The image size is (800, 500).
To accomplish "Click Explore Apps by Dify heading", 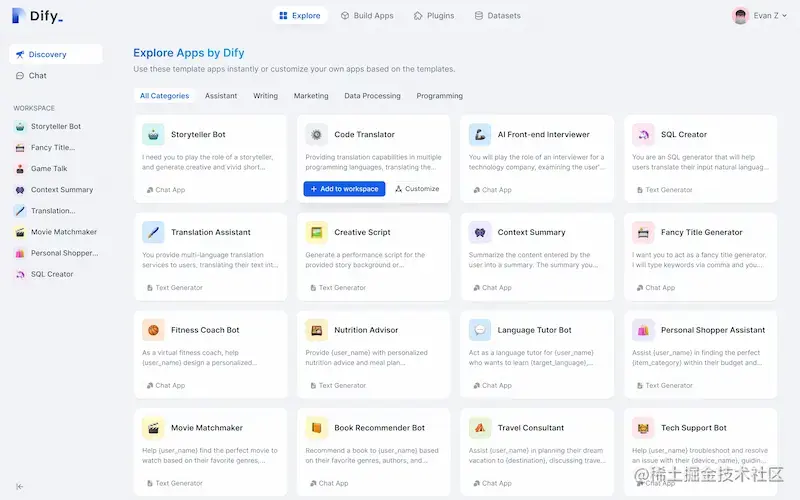I will point(189,53).
